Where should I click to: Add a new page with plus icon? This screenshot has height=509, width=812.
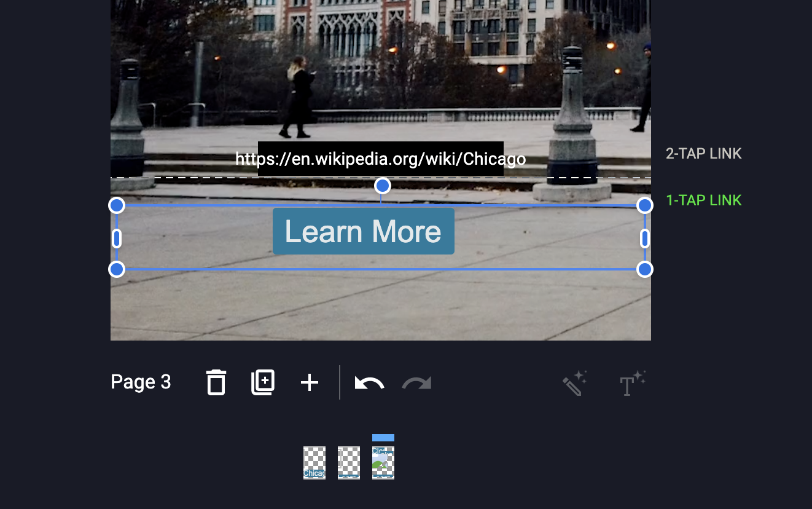310,382
